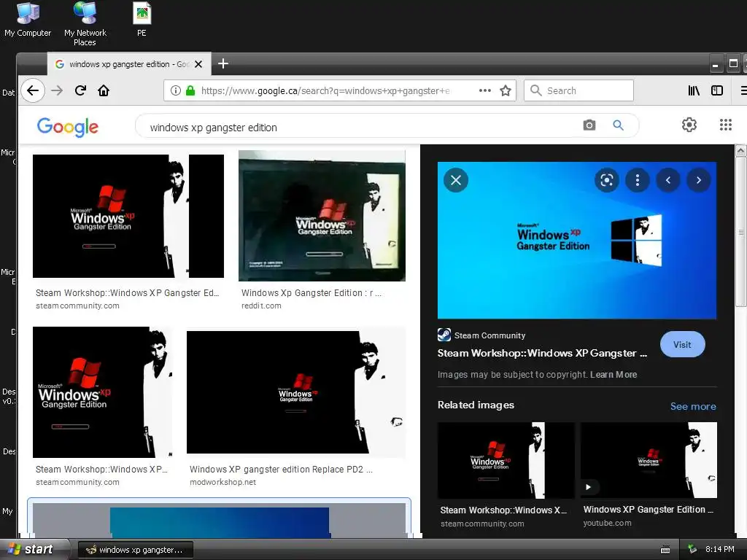This screenshot has width=747, height=560.
Task: Click the preview panel scrollbar
Action: (741, 233)
